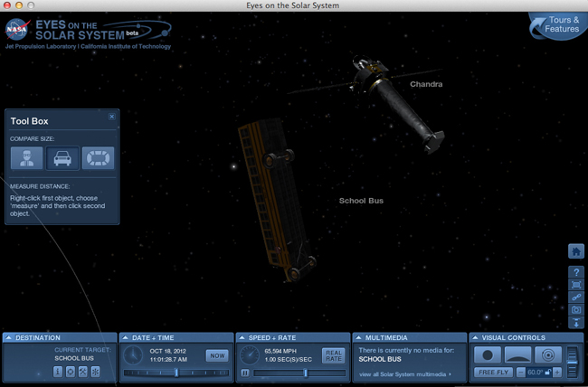Viewport: 588px width, 387px height.
Task: Move the vertical zoom slider in Visual Controls
Action: (x=573, y=362)
